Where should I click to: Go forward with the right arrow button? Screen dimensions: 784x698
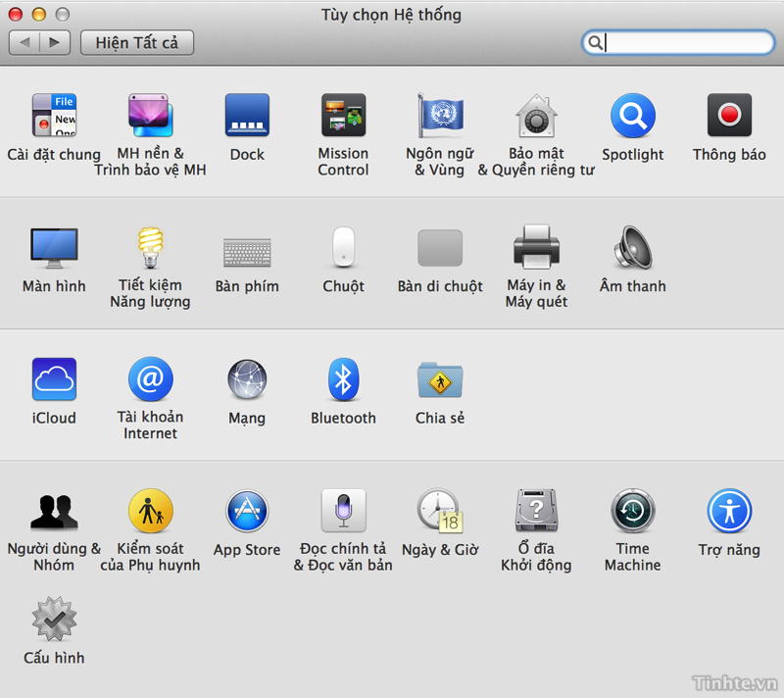coord(55,43)
